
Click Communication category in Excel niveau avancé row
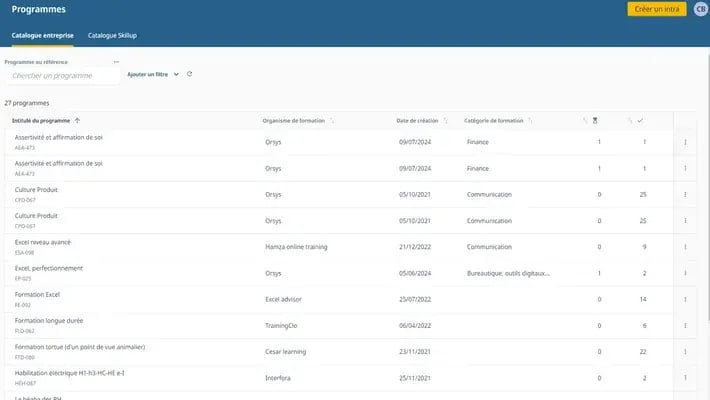click(489, 247)
